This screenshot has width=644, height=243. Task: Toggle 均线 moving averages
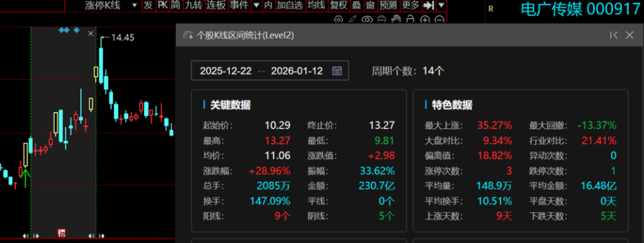[316, 5]
